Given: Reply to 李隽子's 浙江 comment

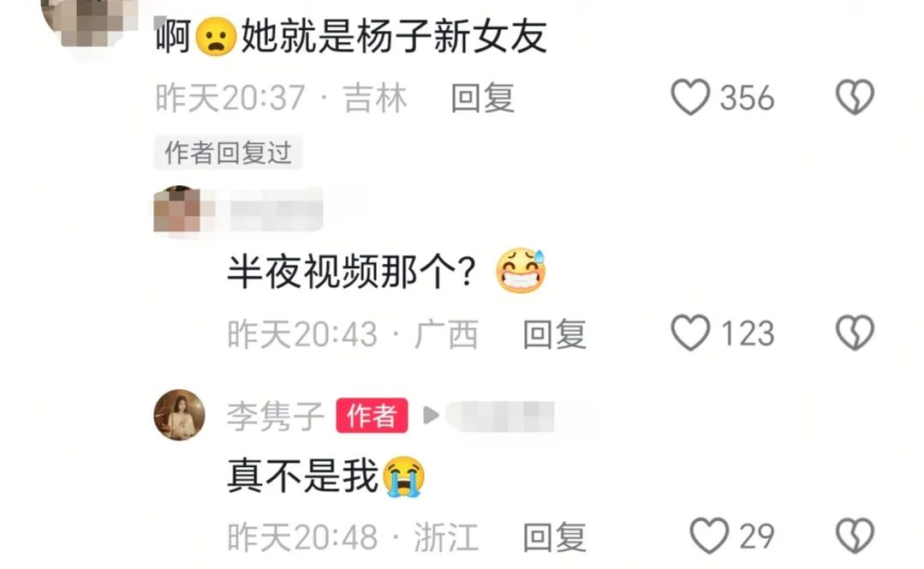Looking at the screenshot, I should click(x=555, y=537).
